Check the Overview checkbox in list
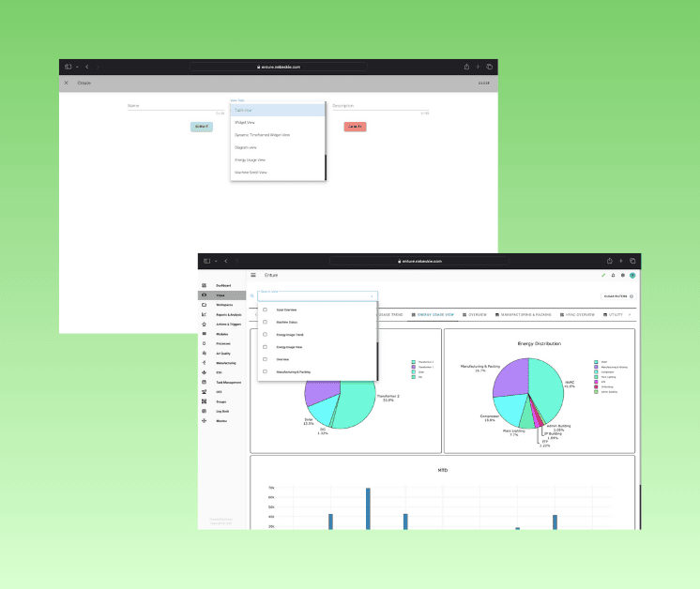The image size is (700, 589). pyautogui.click(x=266, y=359)
